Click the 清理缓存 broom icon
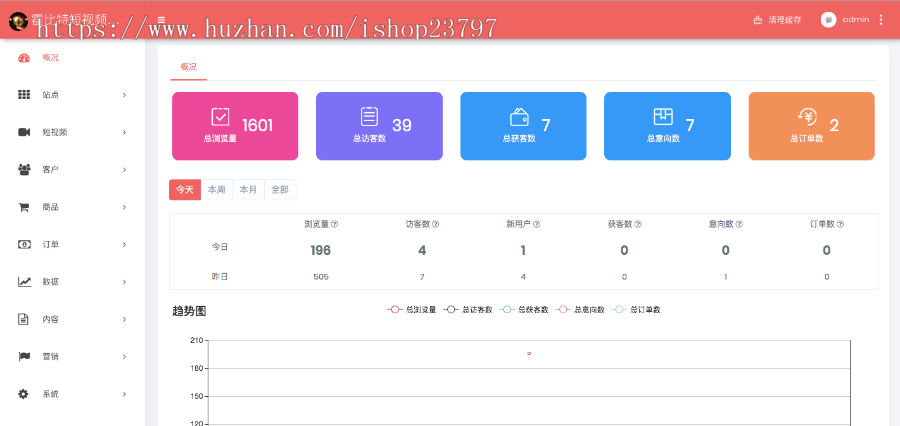The height and width of the screenshot is (426, 900). point(758,20)
